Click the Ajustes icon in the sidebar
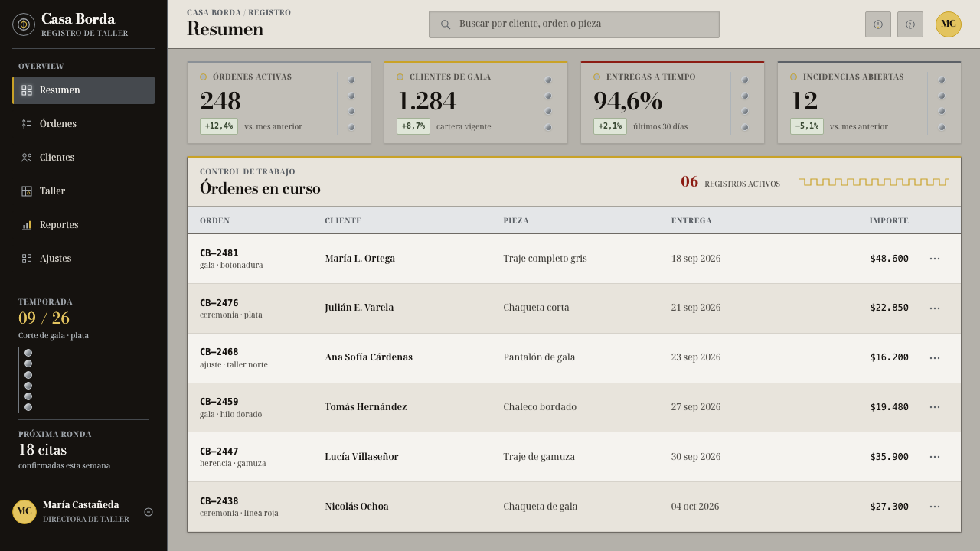 coord(27,259)
